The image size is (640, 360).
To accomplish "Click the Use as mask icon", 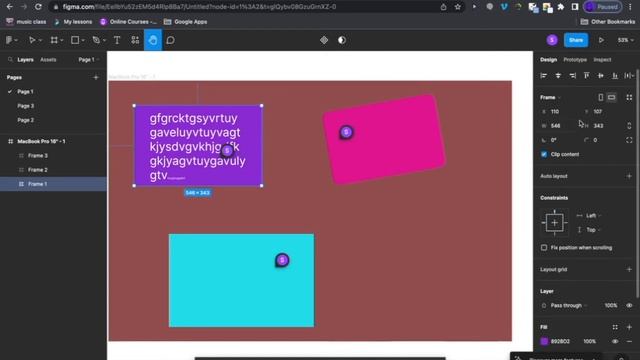I will [342, 40].
